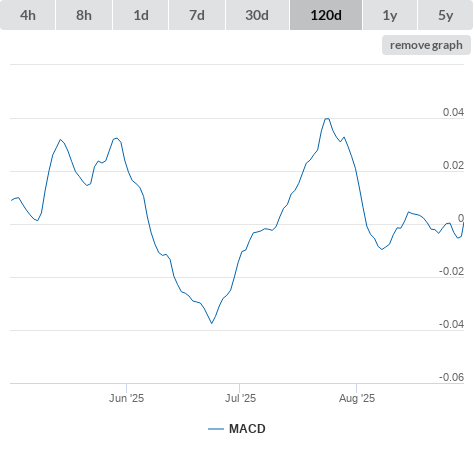
Task: Switch the chart to 30d
Action: [257, 15]
